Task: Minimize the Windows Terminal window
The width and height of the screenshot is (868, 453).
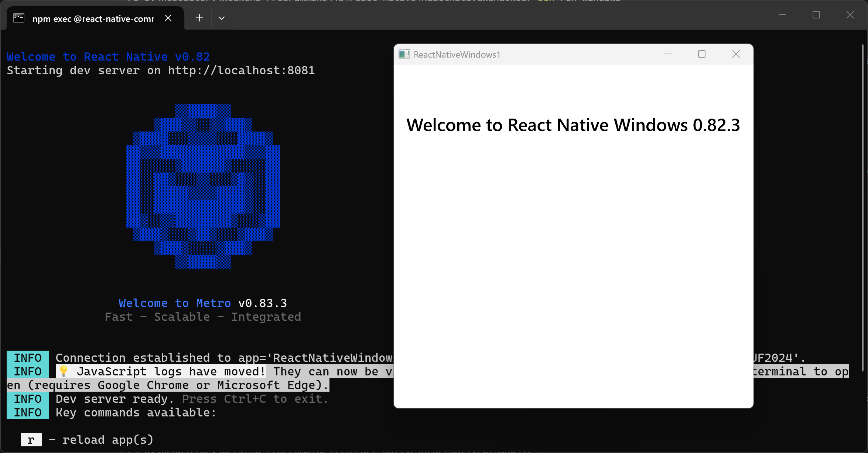Action: (782, 15)
